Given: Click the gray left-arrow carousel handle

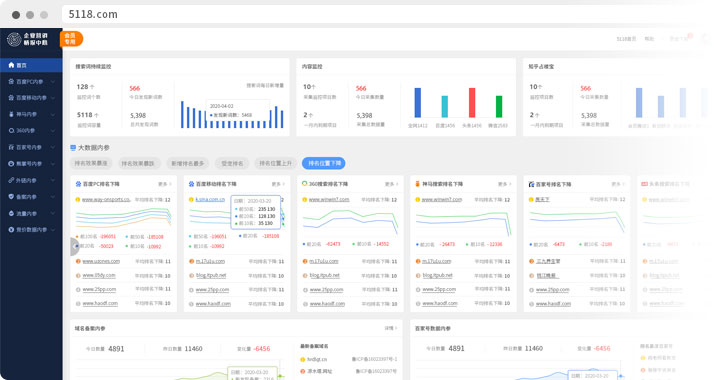Looking at the screenshot, I should coord(75,247).
